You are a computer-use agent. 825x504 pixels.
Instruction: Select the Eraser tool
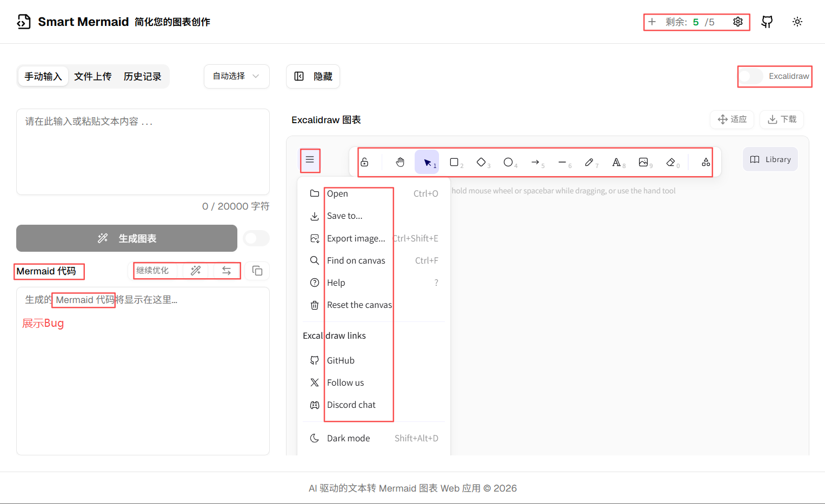[671, 162]
